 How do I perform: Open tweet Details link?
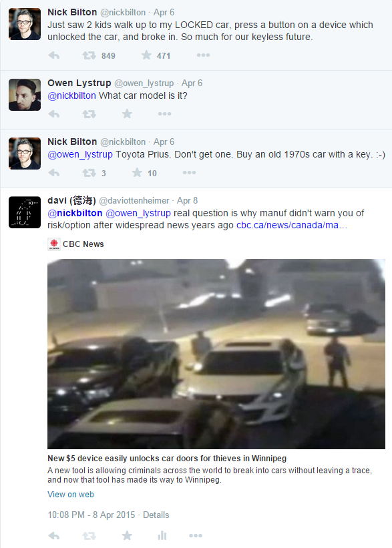click(x=156, y=515)
